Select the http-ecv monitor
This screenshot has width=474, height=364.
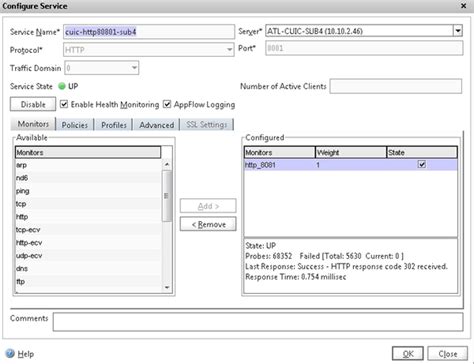88,243
